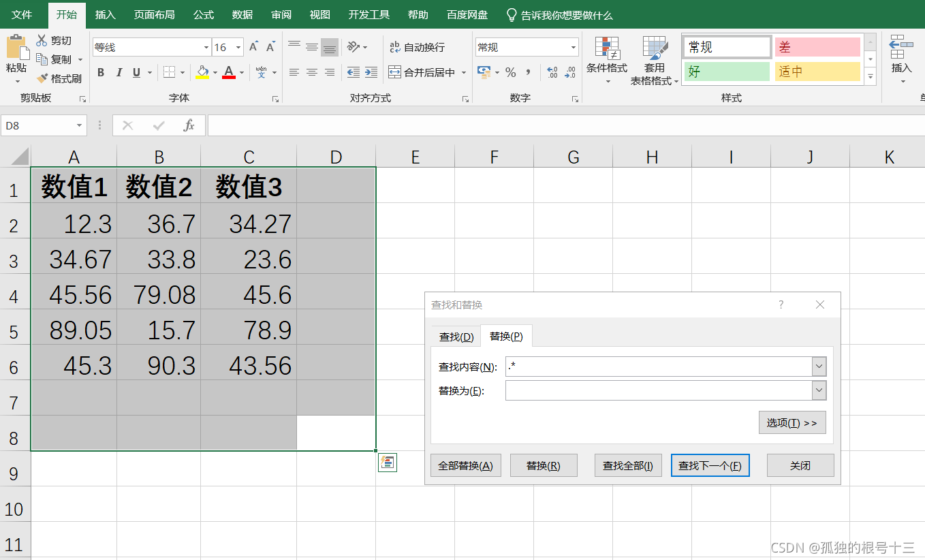Apply comma style
The image size is (925, 560).
click(528, 72)
